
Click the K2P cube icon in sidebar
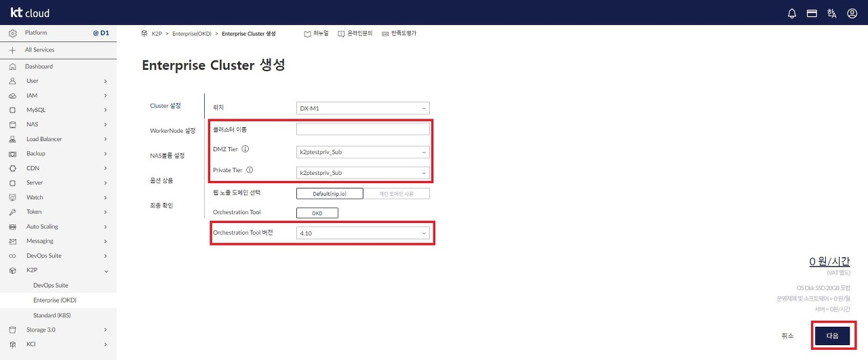pyautogui.click(x=12, y=271)
